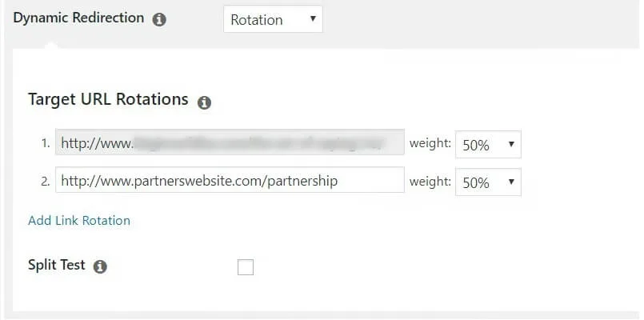
Task: Click the Dynamic Redirection label
Action: [78, 18]
